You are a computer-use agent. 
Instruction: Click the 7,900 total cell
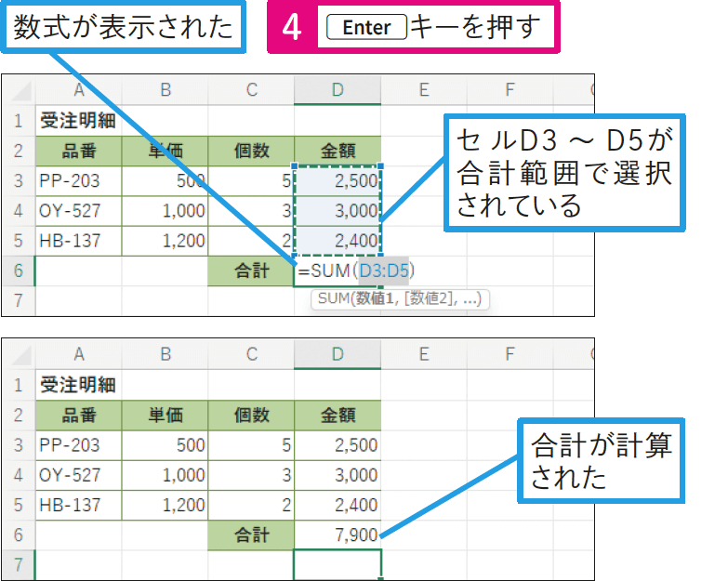click(x=338, y=535)
